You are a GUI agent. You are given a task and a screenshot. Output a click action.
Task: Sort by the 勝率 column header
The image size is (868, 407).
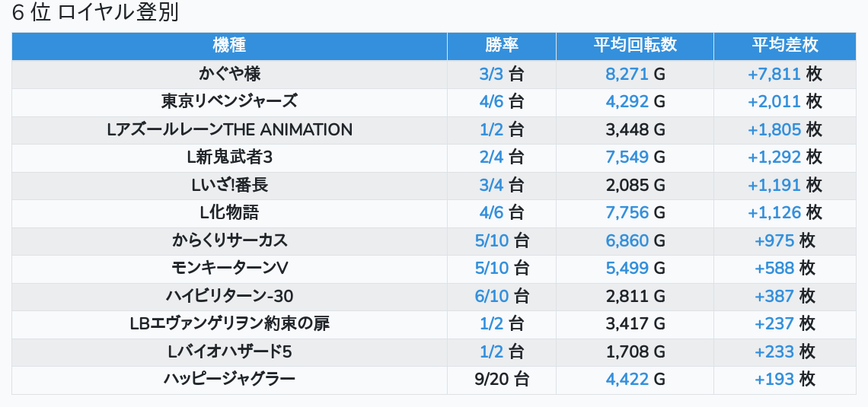point(502,46)
